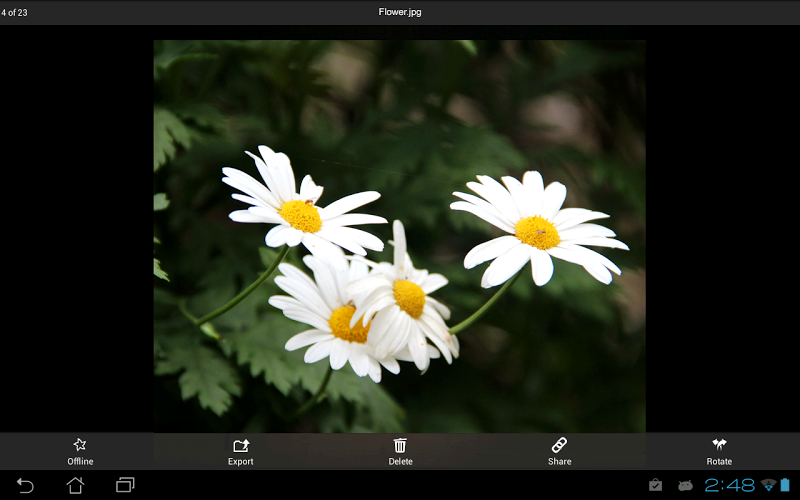The height and width of the screenshot is (500, 800).
Task: Open the recent apps switcher
Action: 125,485
